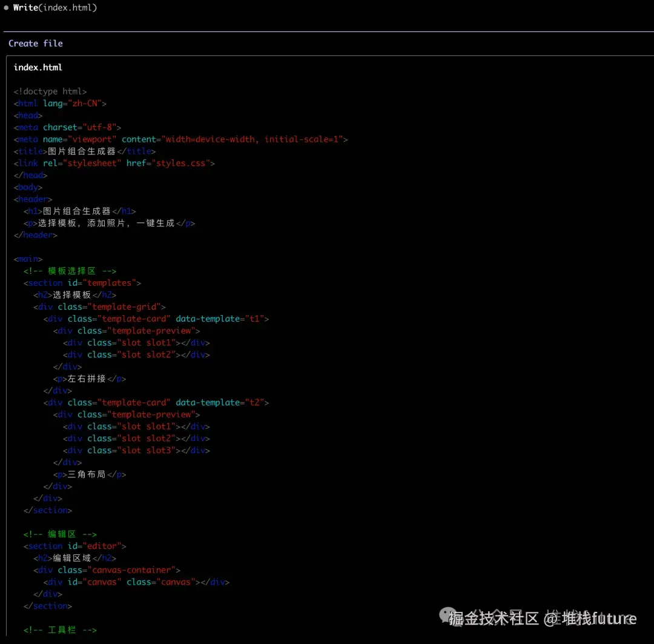Click the paragraph 选择模板，添加照片，一键生成
The width and height of the screenshot is (654, 644).
[109, 224]
